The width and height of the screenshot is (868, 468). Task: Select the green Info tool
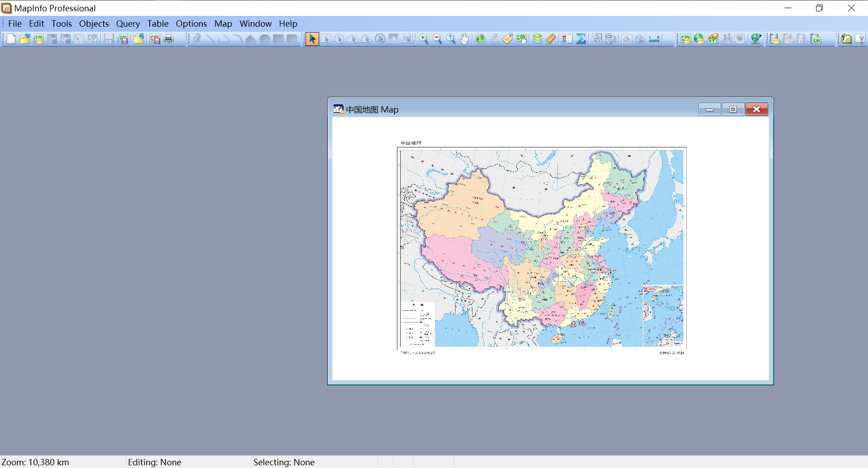(x=480, y=39)
